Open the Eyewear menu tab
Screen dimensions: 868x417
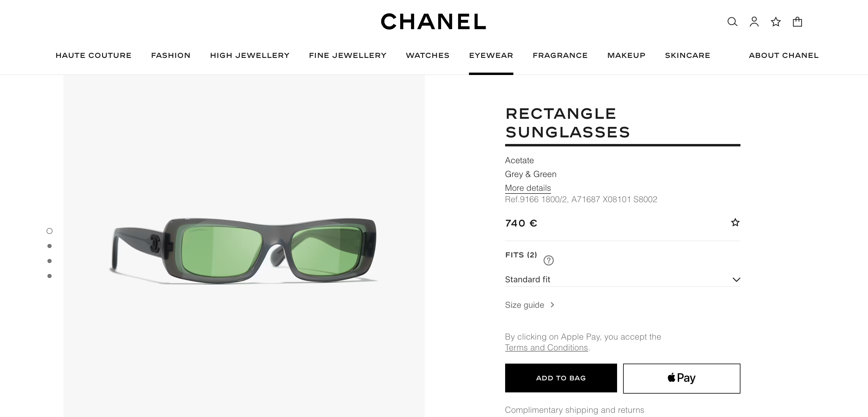(x=491, y=55)
